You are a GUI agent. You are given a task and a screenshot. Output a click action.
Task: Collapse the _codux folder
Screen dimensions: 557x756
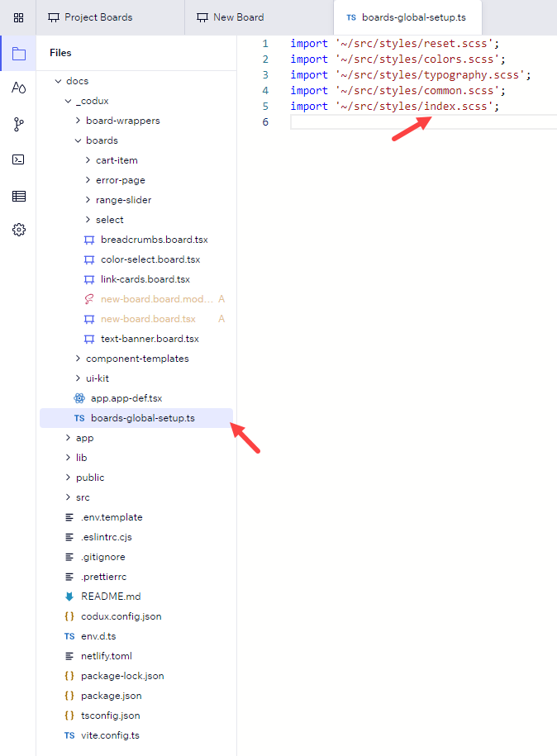coord(68,101)
